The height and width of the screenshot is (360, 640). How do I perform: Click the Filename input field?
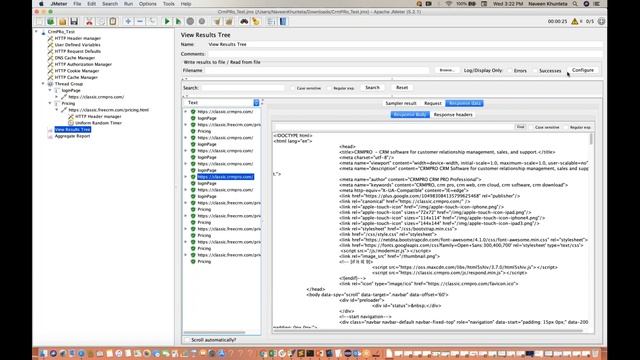click(318, 70)
